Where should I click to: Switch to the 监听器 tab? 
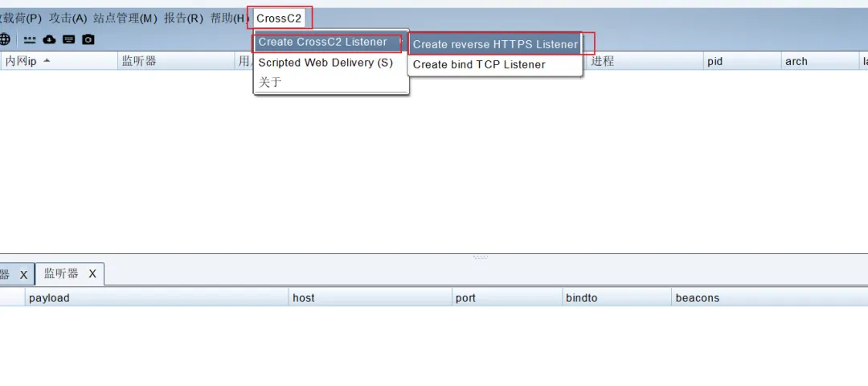(x=61, y=273)
